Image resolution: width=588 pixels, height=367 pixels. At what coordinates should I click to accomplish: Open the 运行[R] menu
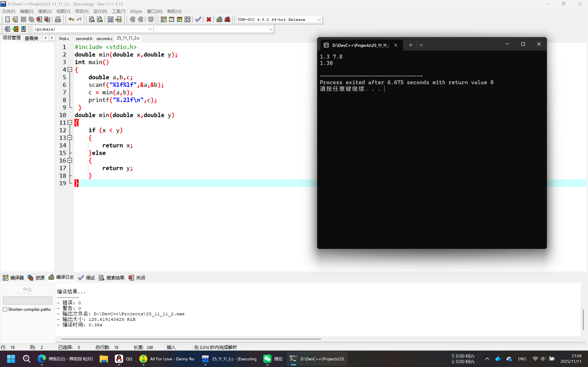[100, 11]
